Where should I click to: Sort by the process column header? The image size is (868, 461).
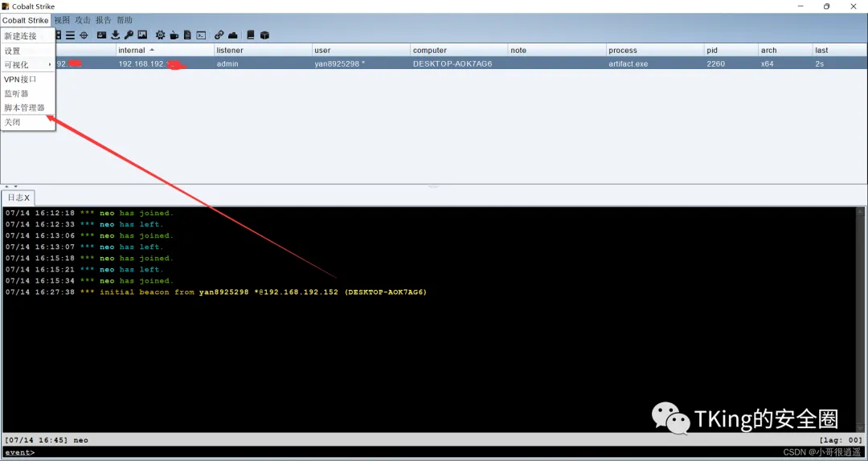click(655, 51)
